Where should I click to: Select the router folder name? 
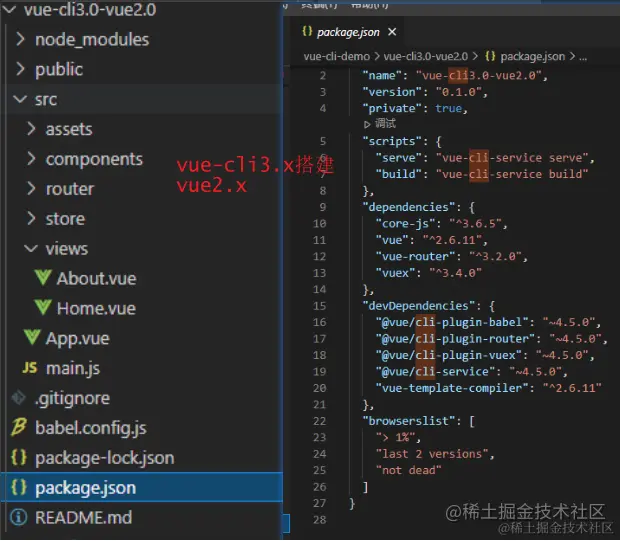point(70,189)
